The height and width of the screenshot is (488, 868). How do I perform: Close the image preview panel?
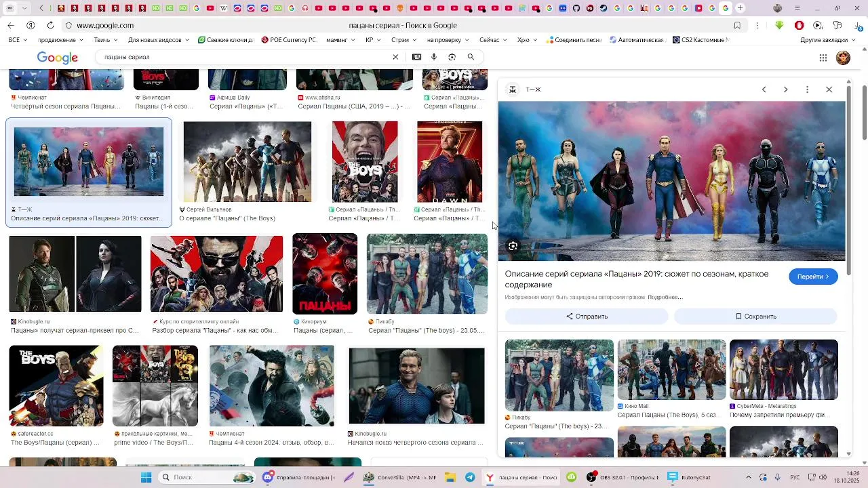point(829,89)
